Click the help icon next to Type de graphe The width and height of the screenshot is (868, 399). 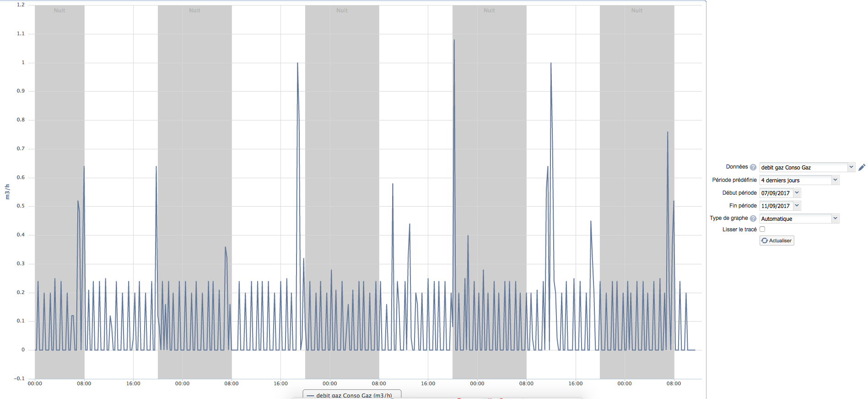tap(753, 219)
